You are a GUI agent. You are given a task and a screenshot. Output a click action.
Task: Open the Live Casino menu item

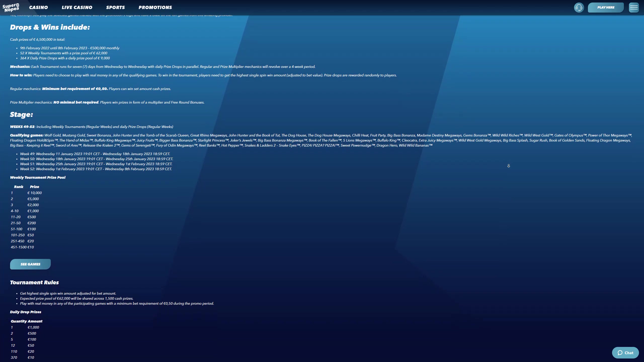pos(77,8)
